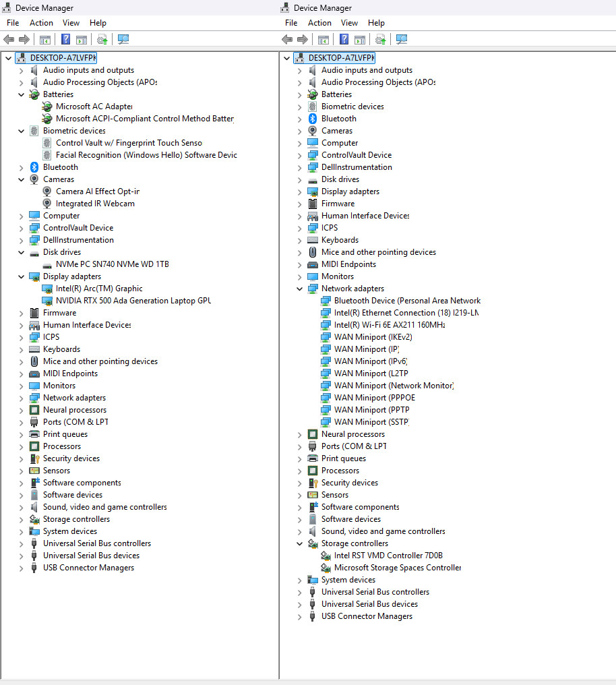
Task: Click scan for hardware changes monitor icon, right window
Action: tap(402, 39)
